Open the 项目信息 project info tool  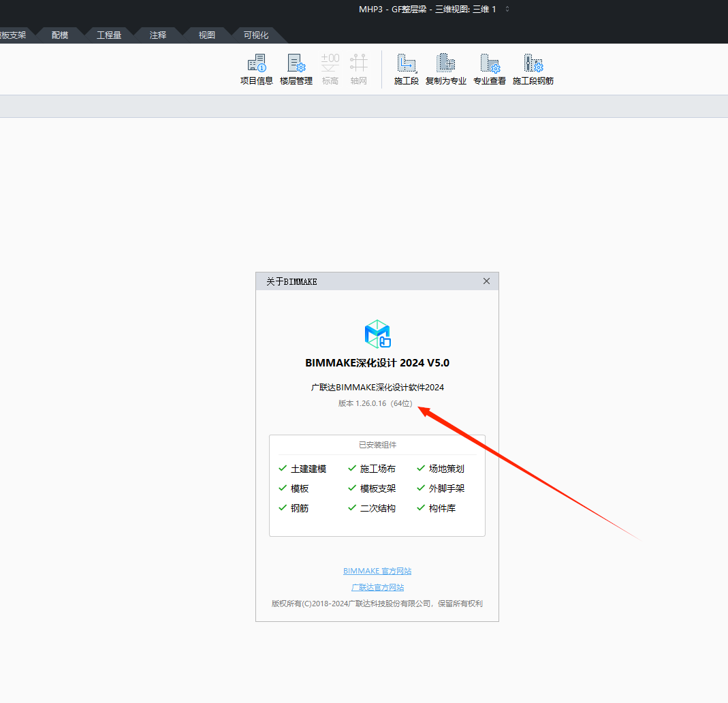(256, 69)
